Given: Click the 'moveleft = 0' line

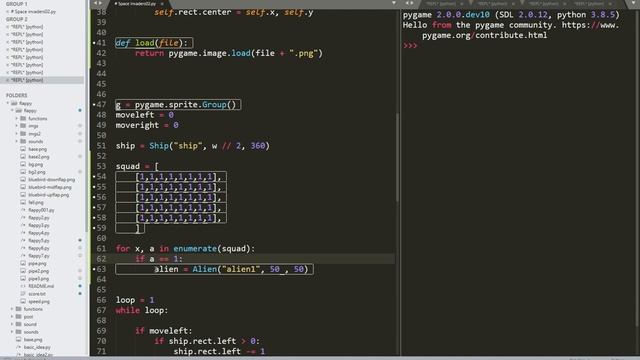Looking at the screenshot, I should [x=144, y=115].
